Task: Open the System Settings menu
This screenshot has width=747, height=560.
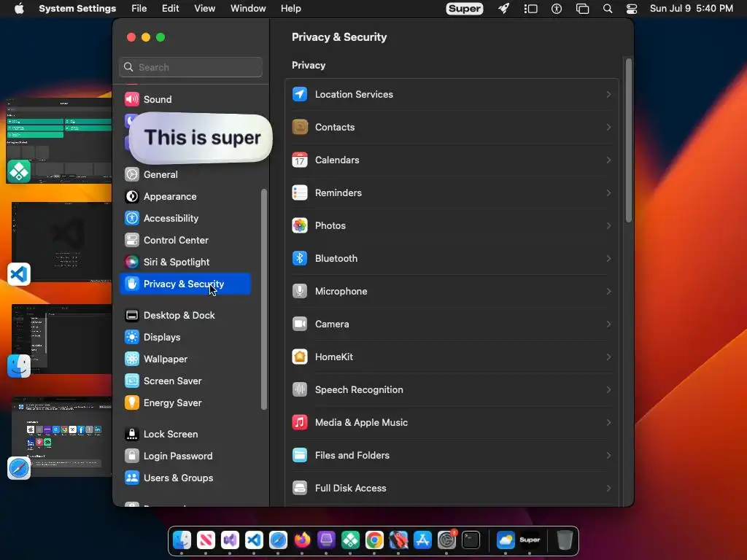Action: (77, 9)
